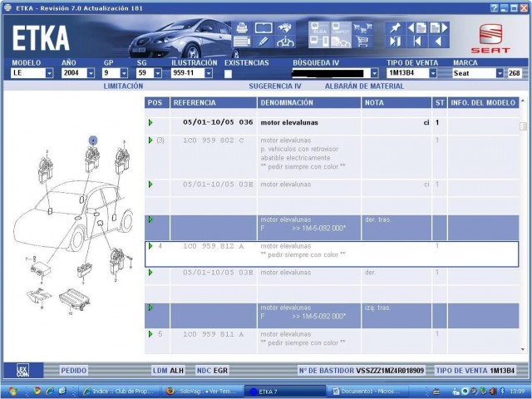Click the value 268 next to MARCA
Viewport: 532px width, 399px height.
[514, 73]
